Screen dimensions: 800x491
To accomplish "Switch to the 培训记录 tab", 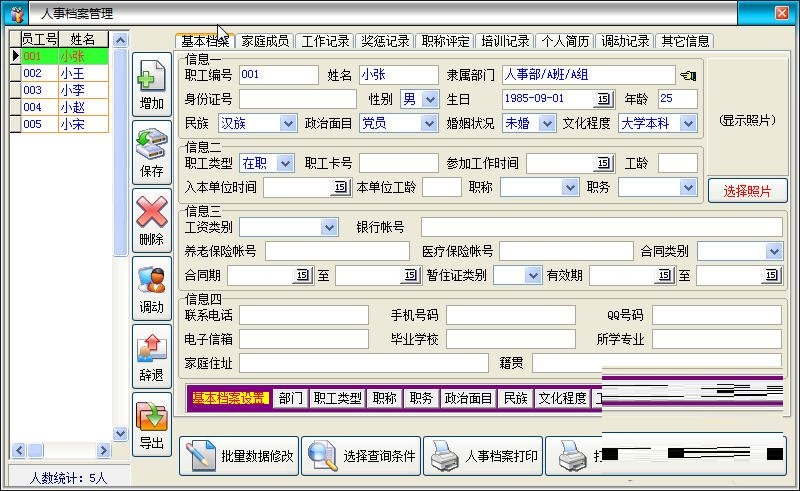I will [505, 41].
